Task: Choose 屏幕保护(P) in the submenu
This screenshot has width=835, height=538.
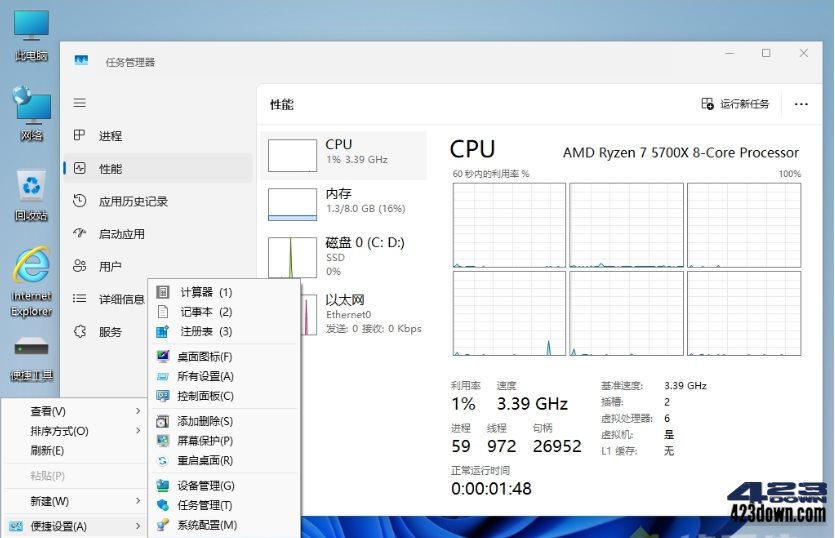Action: pos(224,441)
